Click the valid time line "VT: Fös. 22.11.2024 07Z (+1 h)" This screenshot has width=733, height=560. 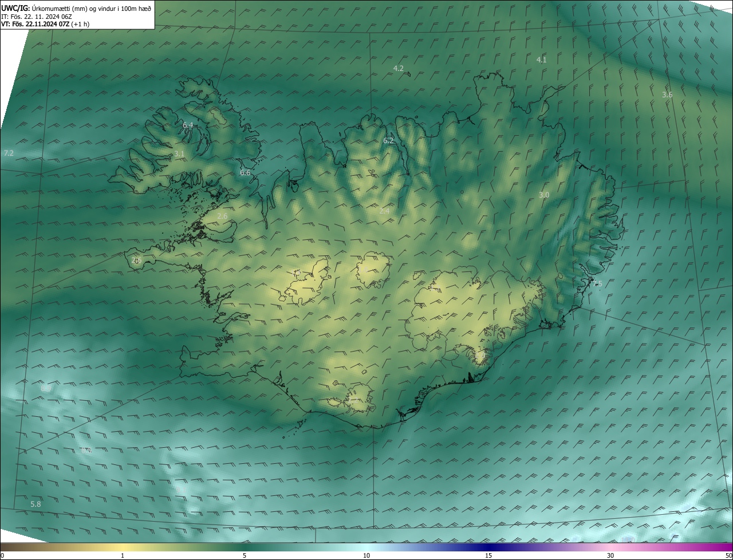(x=45, y=24)
